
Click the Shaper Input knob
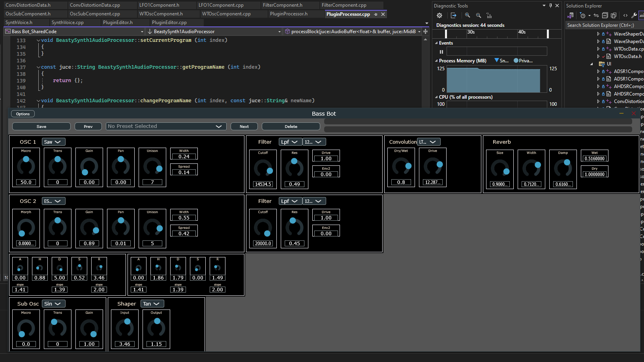[x=125, y=328]
